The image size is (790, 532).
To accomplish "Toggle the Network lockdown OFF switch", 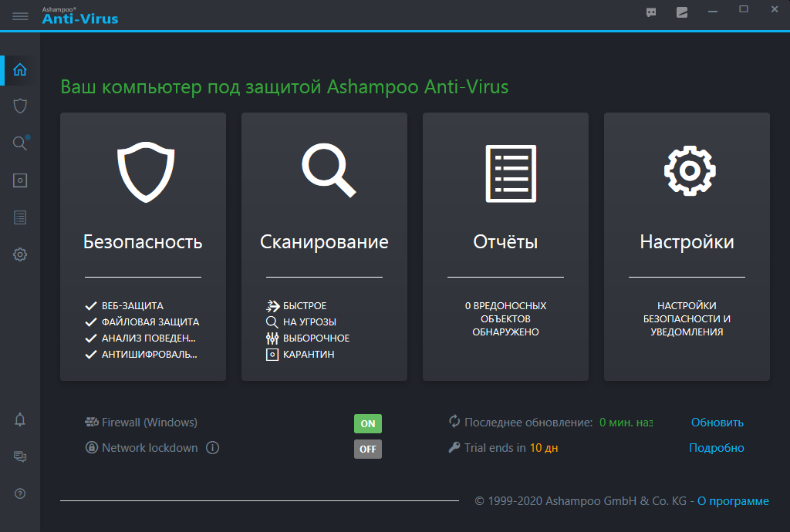I will (x=368, y=449).
